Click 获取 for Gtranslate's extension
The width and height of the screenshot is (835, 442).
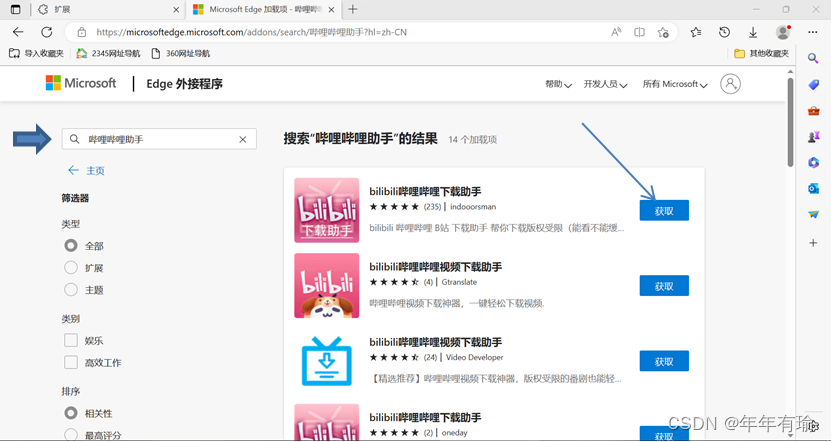[x=664, y=286]
